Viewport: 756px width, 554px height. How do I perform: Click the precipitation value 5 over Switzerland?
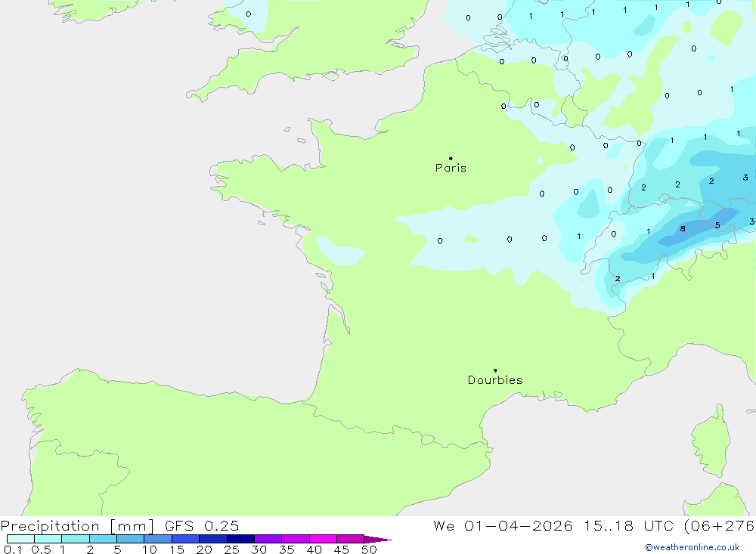coord(717,225)
